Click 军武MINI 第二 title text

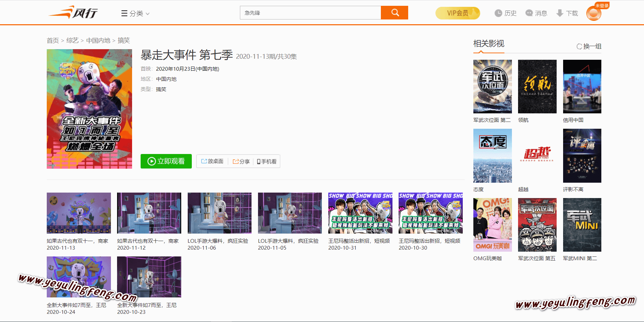click(x=580, y=258)
